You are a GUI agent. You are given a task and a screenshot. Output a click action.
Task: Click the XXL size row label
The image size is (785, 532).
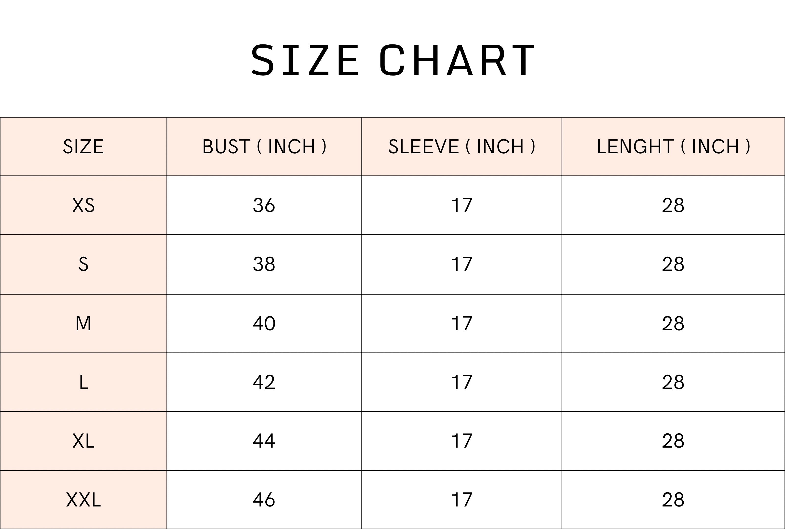click(83, 500)
